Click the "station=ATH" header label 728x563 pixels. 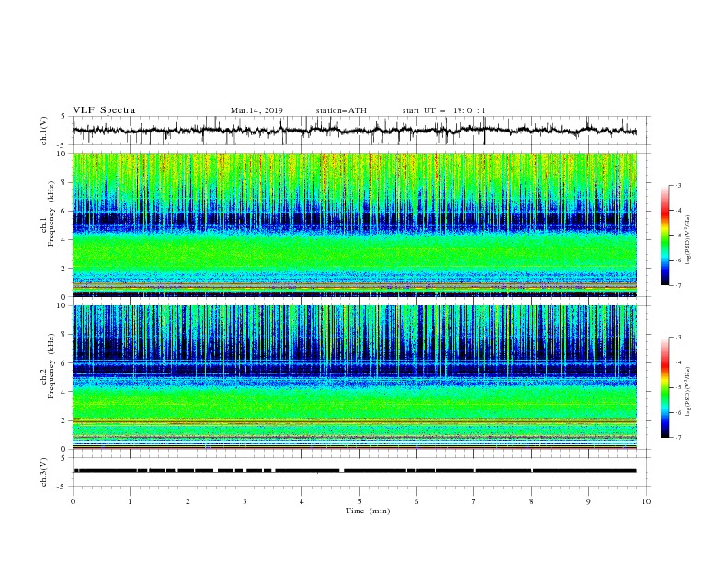(341, 110)
